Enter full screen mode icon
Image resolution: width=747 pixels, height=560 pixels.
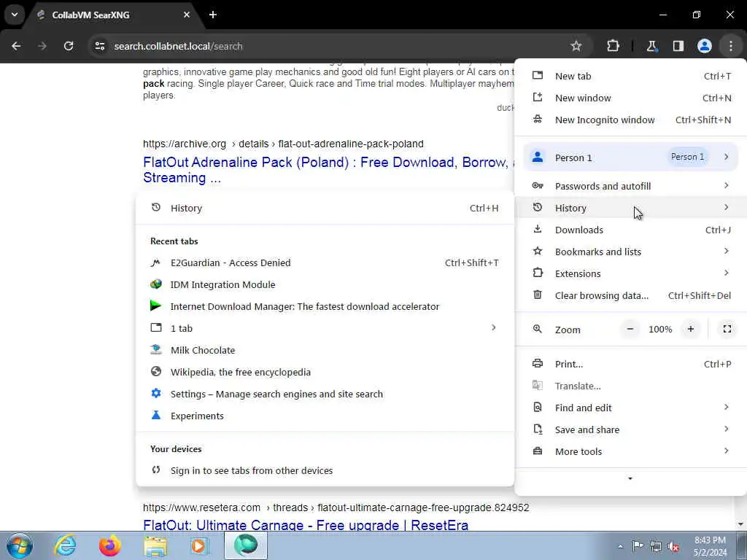tap(727, 329)
